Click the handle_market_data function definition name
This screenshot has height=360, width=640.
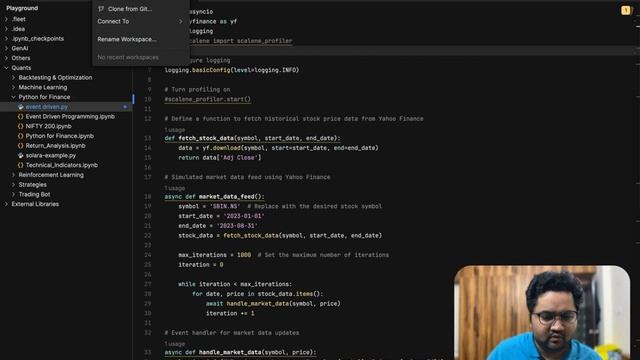click(230, 352)
